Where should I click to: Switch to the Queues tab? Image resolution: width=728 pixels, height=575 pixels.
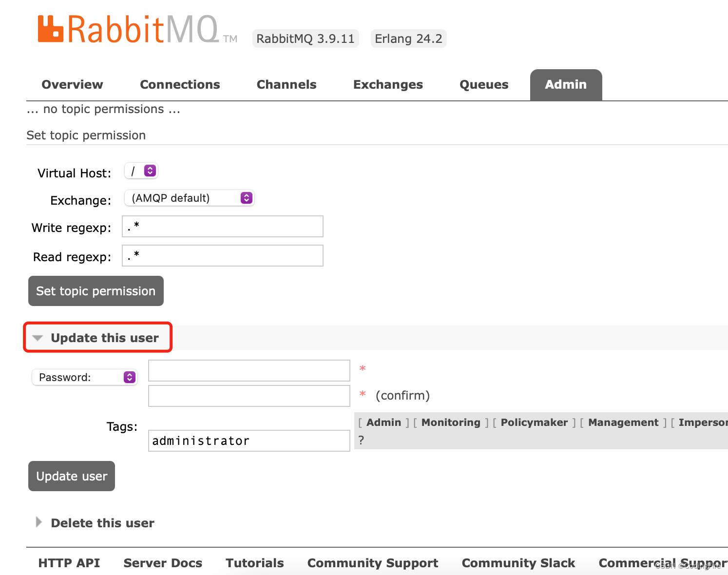tap(484, 85)
